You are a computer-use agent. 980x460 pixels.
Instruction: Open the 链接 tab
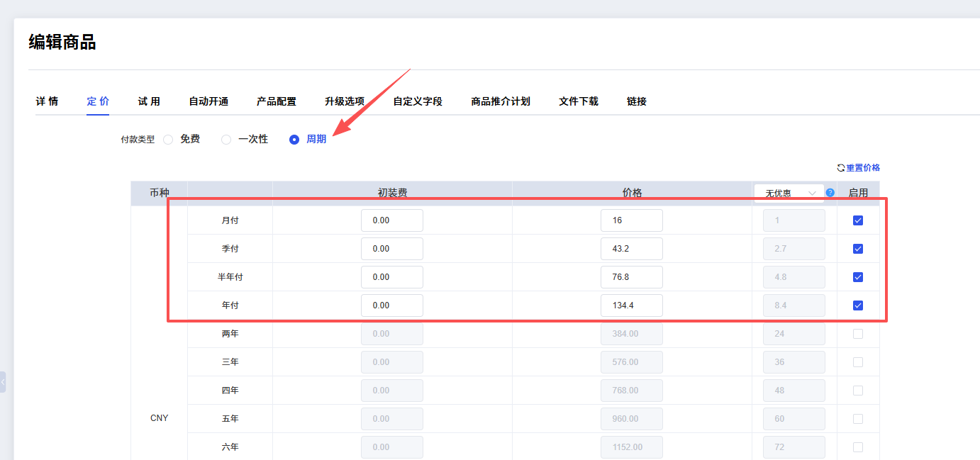click(x=637, y=101)
